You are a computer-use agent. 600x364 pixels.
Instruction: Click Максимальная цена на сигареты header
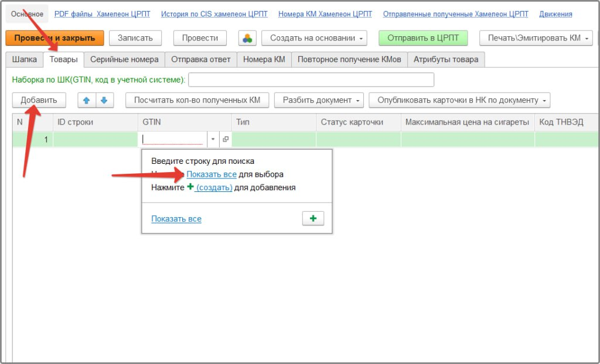coord(468,122)
